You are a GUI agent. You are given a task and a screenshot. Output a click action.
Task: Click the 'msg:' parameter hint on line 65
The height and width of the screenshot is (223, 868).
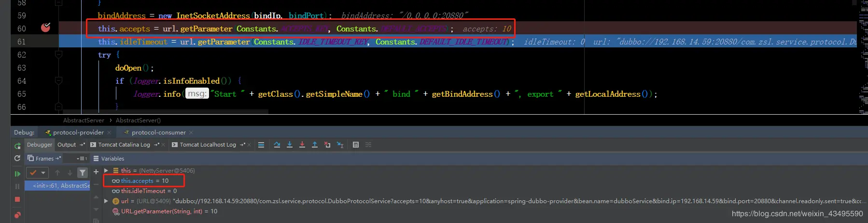point(197,94)
